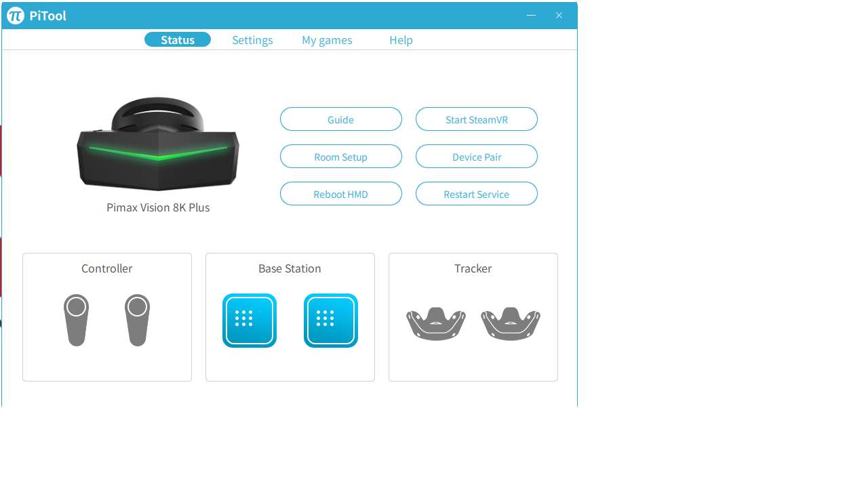868x488 pixels.
Task: Click the Controller panel heading
Action: pyautogui.click(x=107, y=268)
